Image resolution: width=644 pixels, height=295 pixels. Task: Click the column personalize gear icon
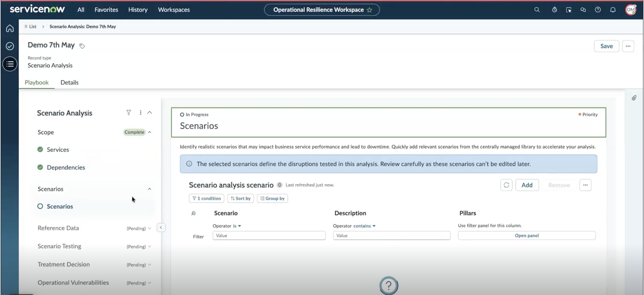pos(194,213)
